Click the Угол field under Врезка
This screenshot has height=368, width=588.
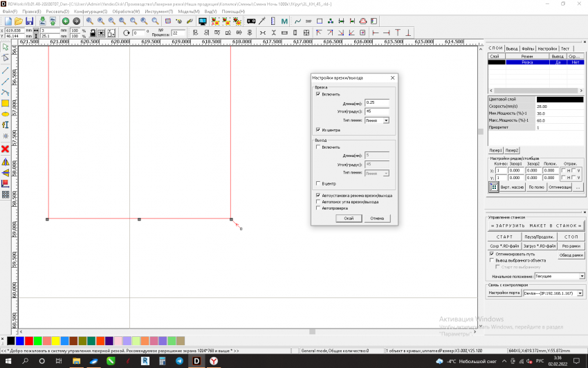coord(377,111)
